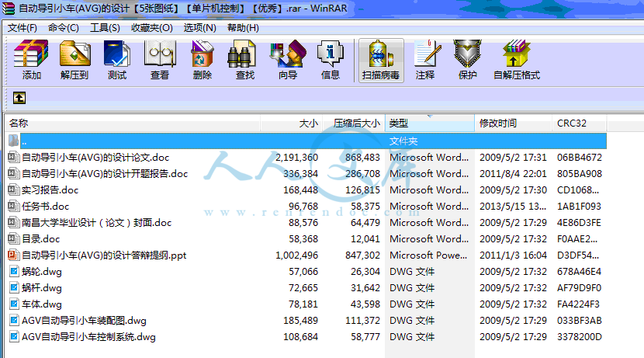Select the 目录.doc file name
The image size is (644, 358).
coord(40,239)
